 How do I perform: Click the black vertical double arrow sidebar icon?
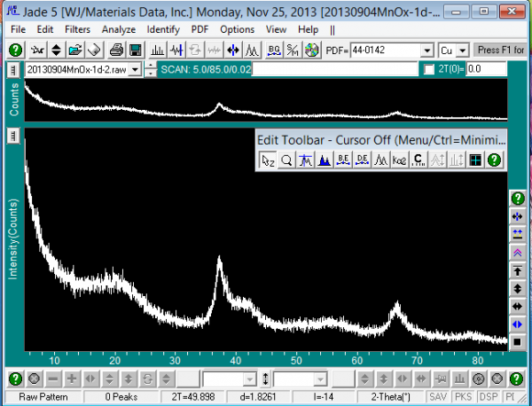(x=518, y=289)
